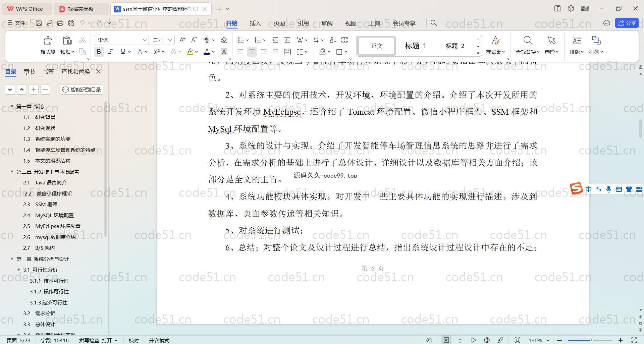Viewport: 644px width, 344px height.
Task: Open the numbered list dropdown arrow
Action: (x=264, y=40)
